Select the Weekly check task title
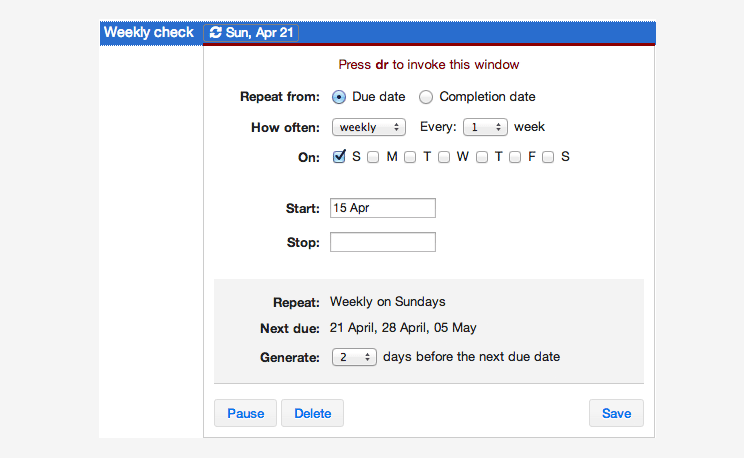Screen dimensions: 744x459 click(149, 33)
